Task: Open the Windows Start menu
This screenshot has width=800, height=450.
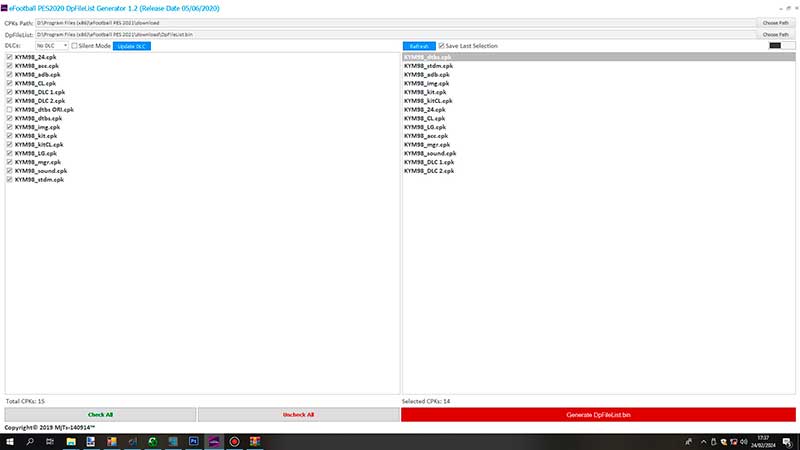Action: (9, 441)
